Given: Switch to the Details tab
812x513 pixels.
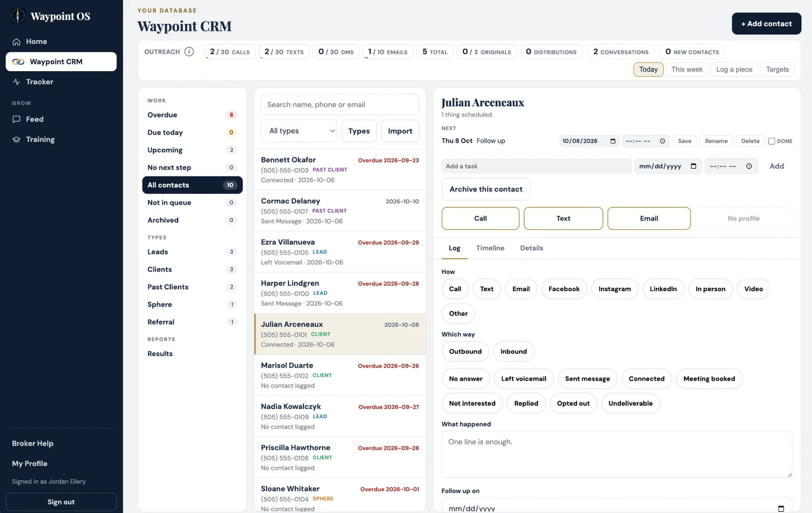Looking at the screenshot, I should click(x=531, y=248).
